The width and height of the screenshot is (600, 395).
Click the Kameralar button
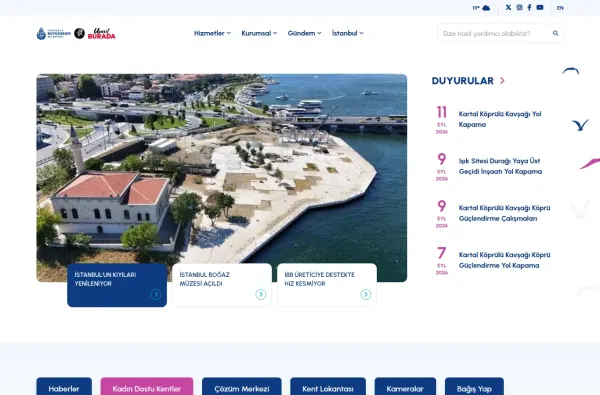[405, 387]
